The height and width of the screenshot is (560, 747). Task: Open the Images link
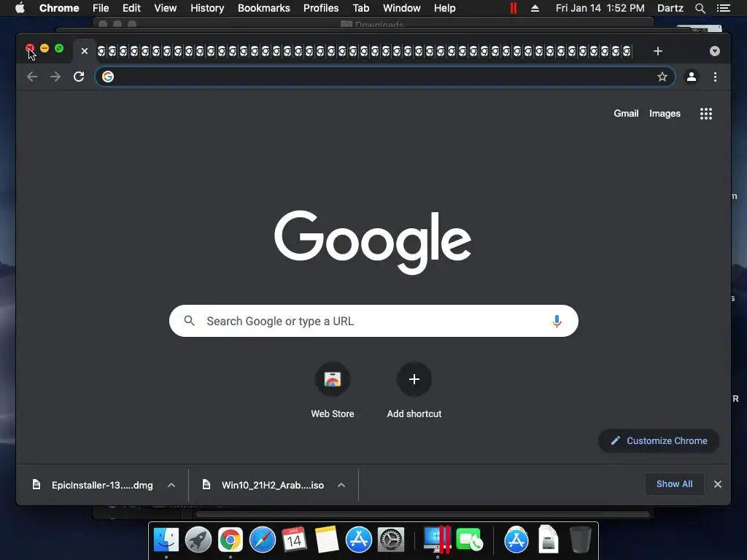665,113
